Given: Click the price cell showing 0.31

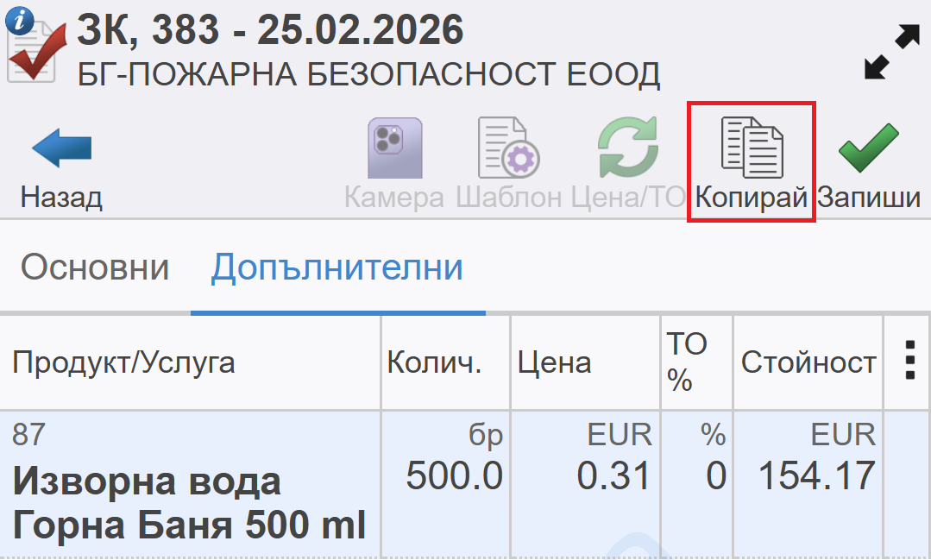Looking at the screenshot, I should pyautogui.click(x=613, y=476).
